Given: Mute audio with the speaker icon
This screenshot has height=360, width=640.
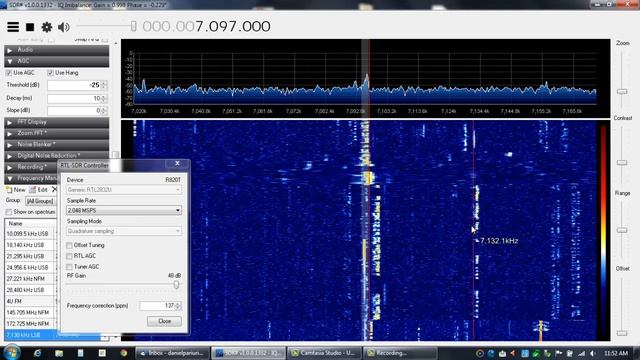Looking at the screenshot, I should click(64, 27).
